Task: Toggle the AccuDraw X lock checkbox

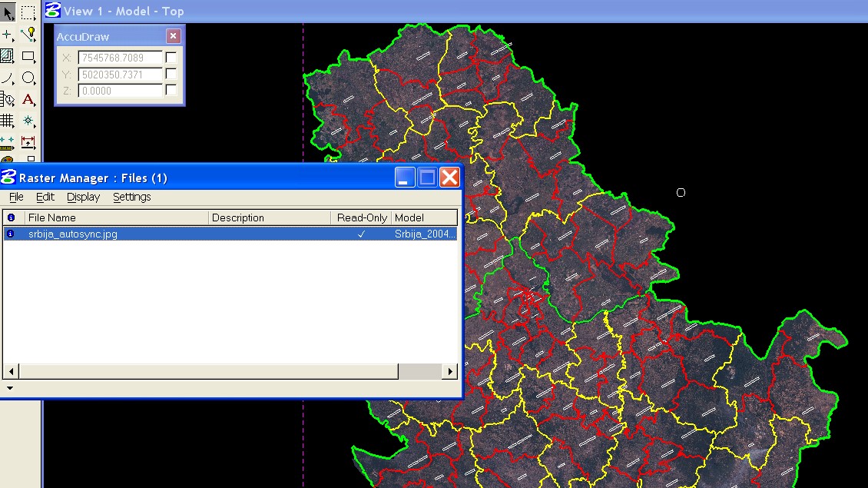Action: (171, 57)
